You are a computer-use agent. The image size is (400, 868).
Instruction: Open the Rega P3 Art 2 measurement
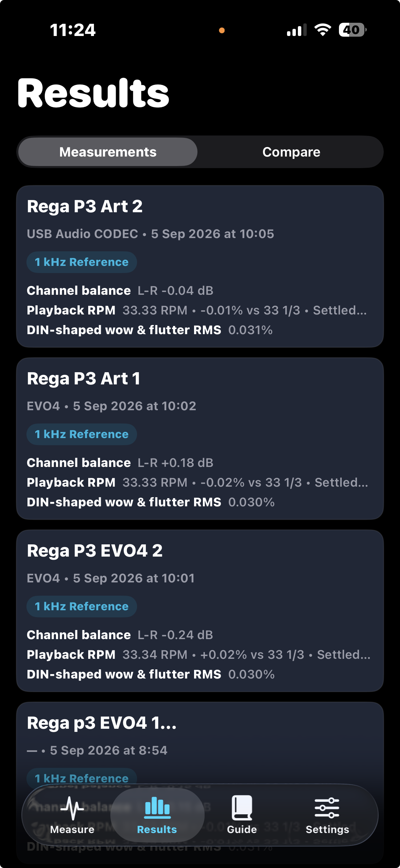(200, 266)
